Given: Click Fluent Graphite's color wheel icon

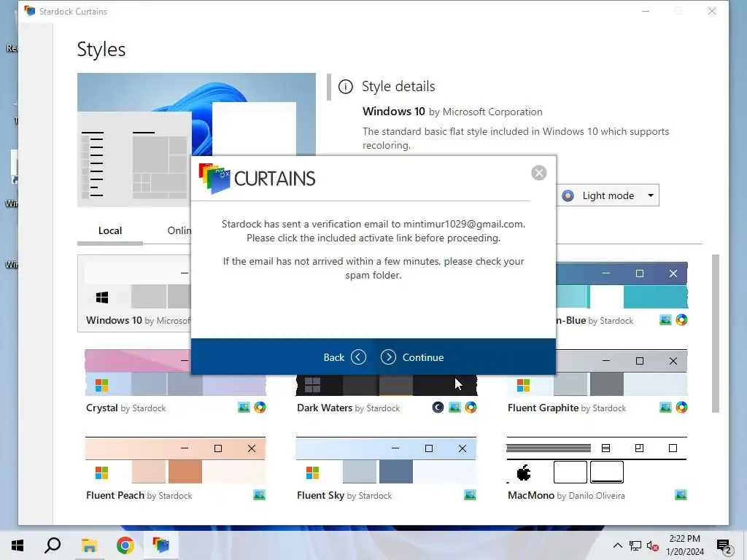Looking at the screenshot, I should (682, 407).
